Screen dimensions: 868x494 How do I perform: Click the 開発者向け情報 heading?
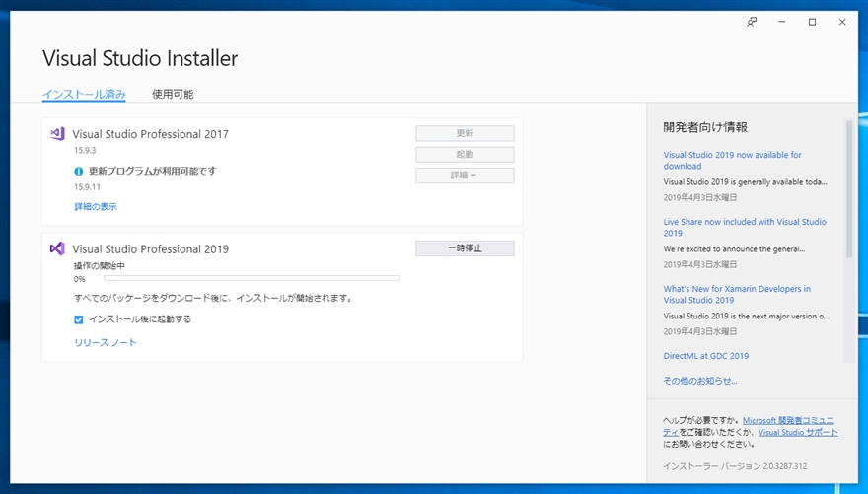click(x=705, y=127)
